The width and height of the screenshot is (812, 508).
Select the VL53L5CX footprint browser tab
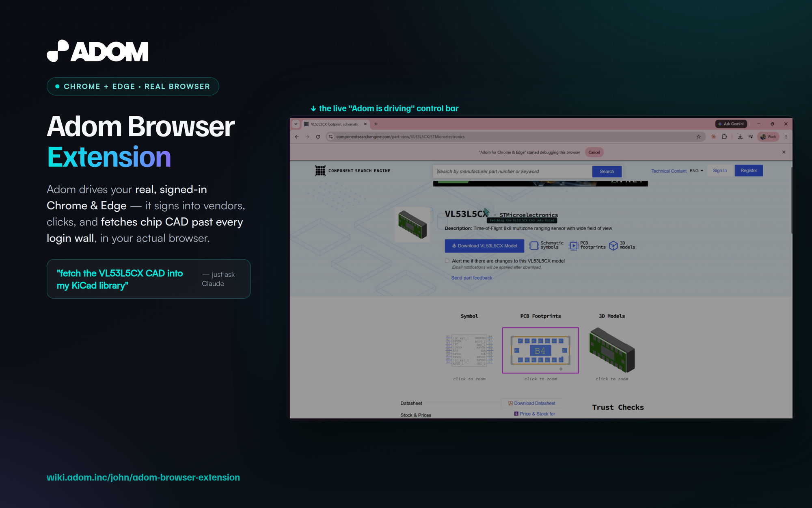point(335,124)
